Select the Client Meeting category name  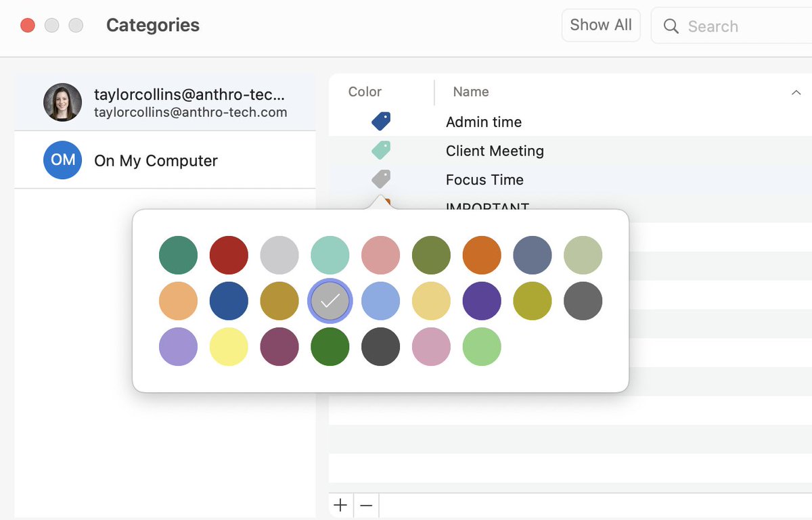coord(495,151)
